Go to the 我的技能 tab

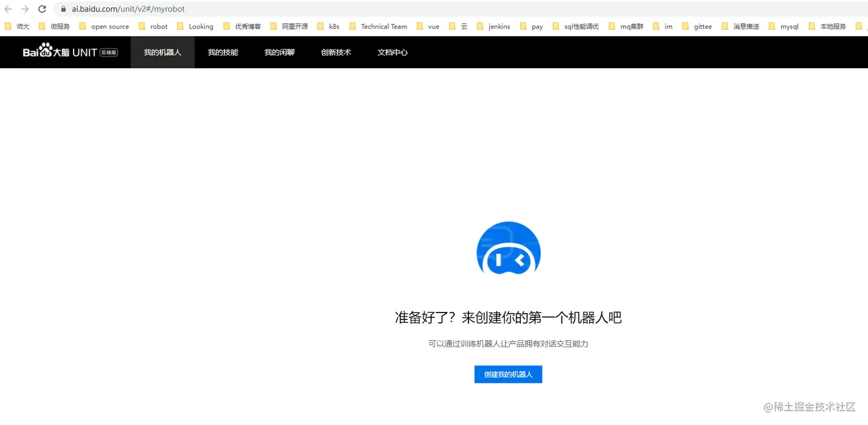[223, 52]
